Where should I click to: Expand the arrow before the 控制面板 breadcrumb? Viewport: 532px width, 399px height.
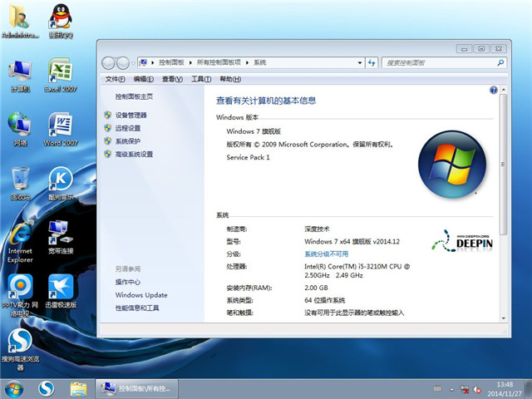(x=153, y=63)
